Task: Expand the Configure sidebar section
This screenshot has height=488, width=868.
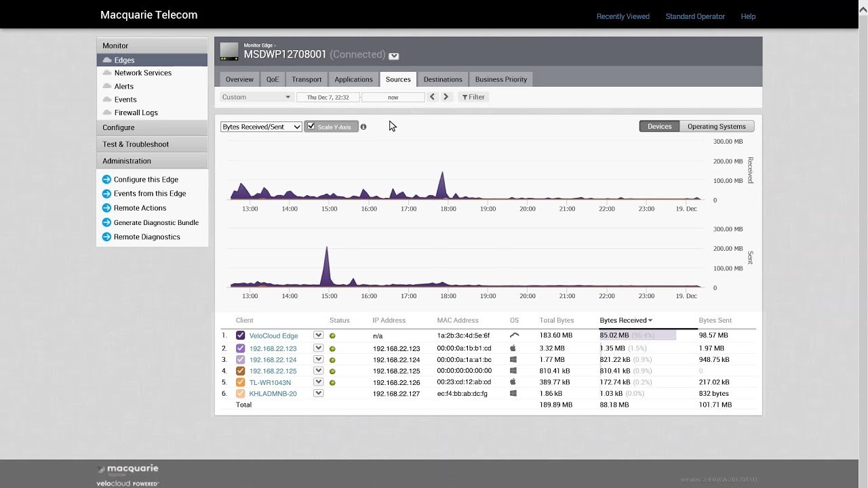Action: [152, 127]
